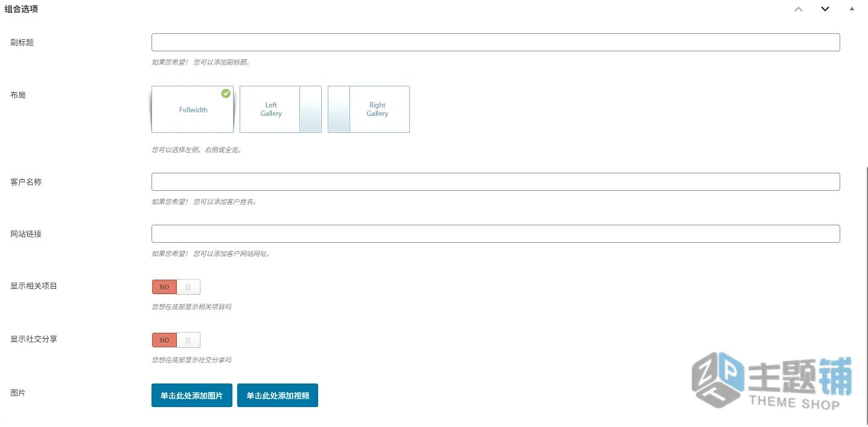Viewport: 868px width, 427px height.
Task: Click the hint text 您可以选择左侧、右侧或全宽。
Action: [x=197, y=150]
